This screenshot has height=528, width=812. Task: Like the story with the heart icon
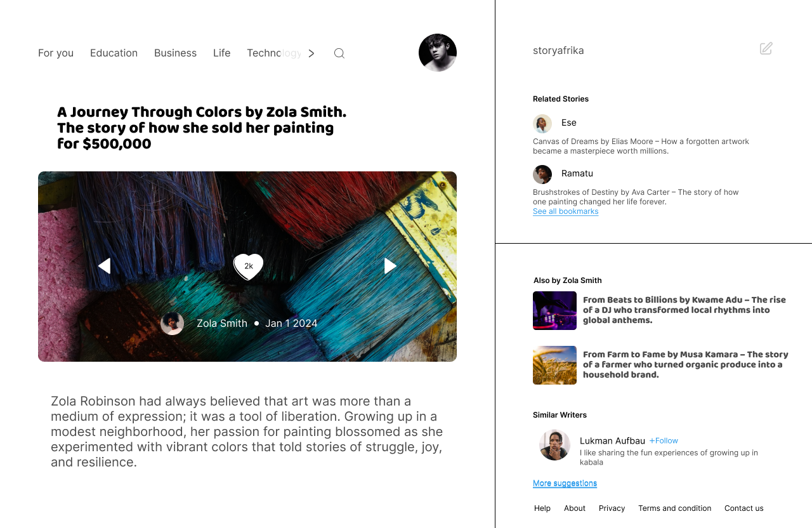(249, 267)
